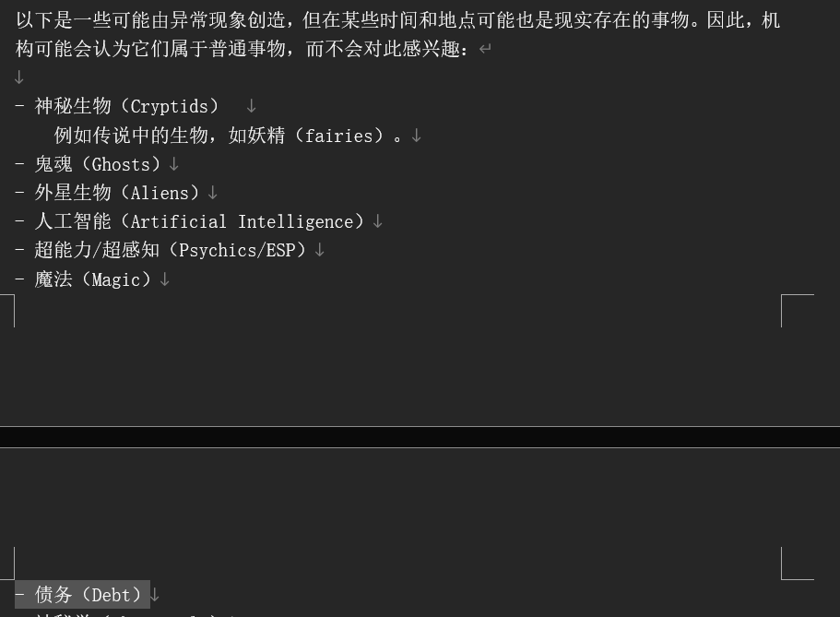Place cursor in the Ghosts bullet line
Image resolution: width=840 pixels, height=617 pixels.
tap(89, 164)
